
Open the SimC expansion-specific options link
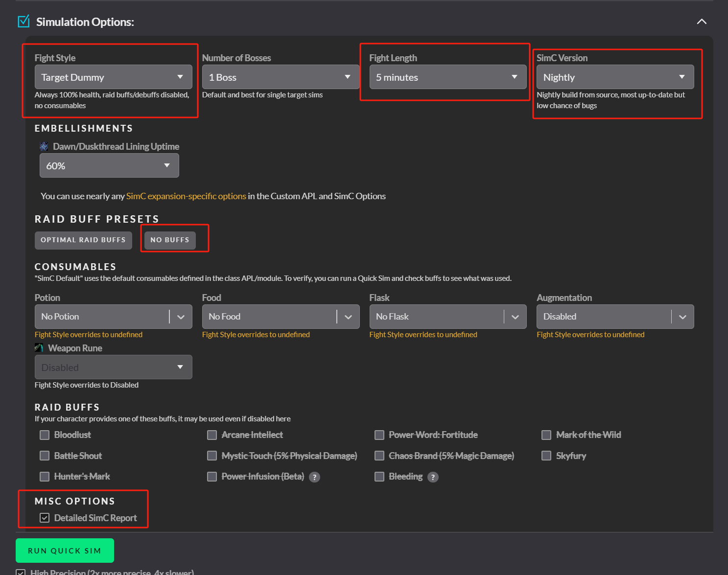(x=186, y=196)
